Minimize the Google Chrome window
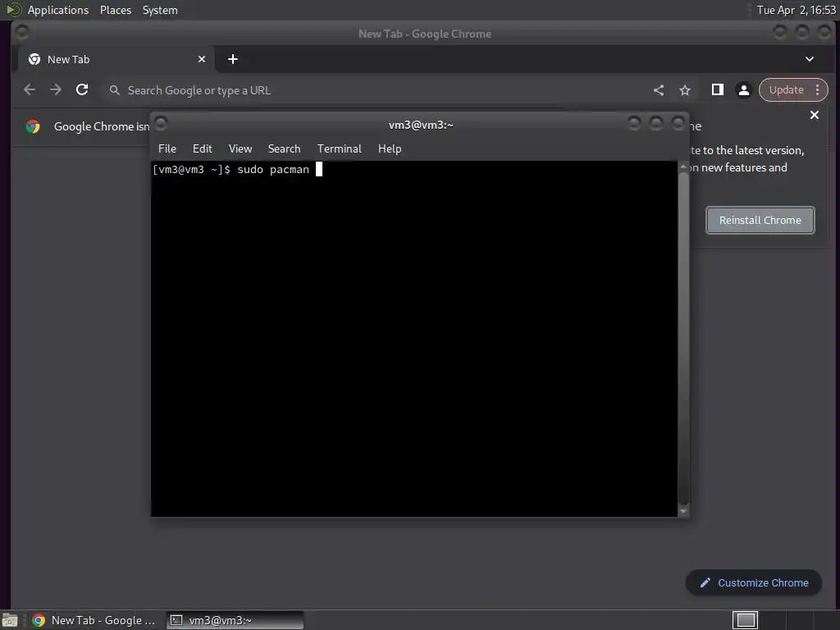Viewport: 840px width, 630px height. [x=780, y=32]
